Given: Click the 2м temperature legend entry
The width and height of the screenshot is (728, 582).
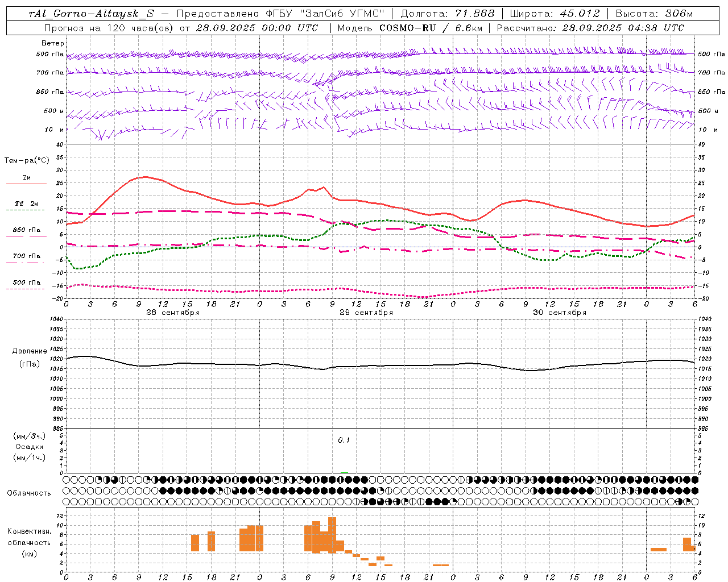Looking at the screenshot, I should pyautogui.click(x=27, y=177).
